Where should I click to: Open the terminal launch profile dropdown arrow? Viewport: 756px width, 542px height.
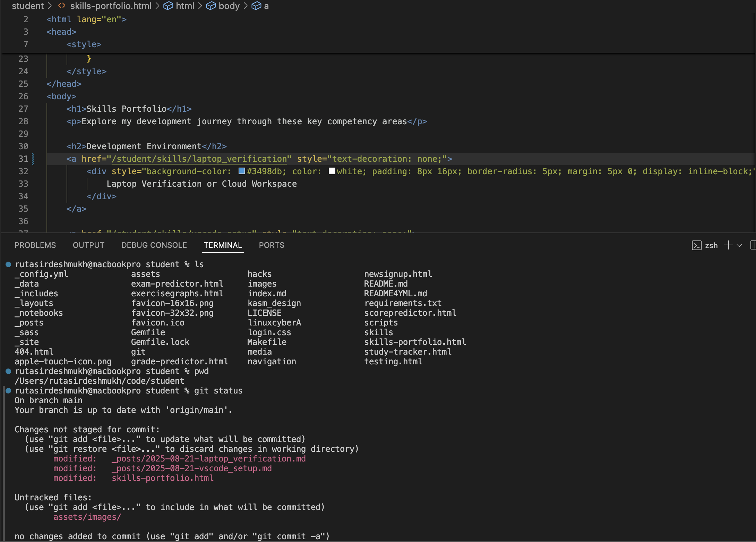pyautogui.click(x=739, y=245)
